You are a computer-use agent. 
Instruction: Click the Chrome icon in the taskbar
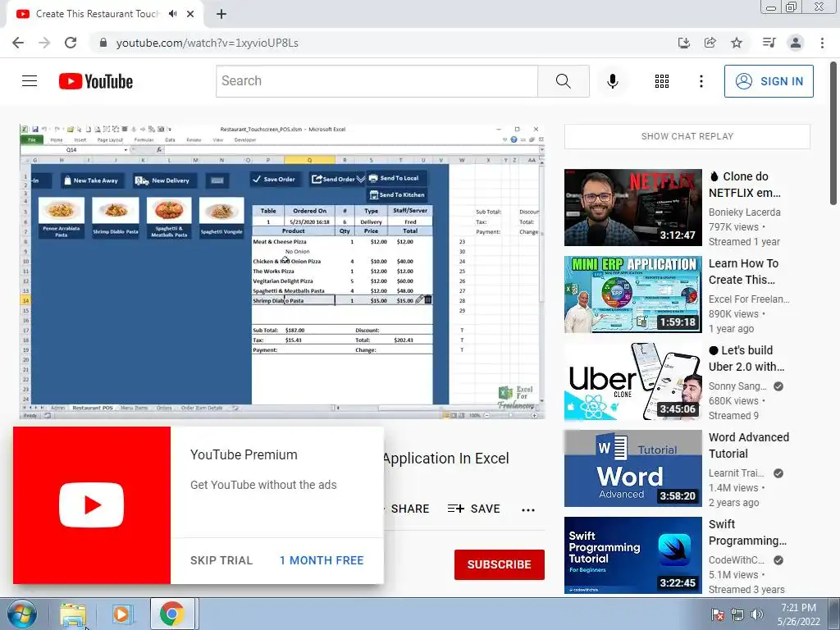(171, 614)
